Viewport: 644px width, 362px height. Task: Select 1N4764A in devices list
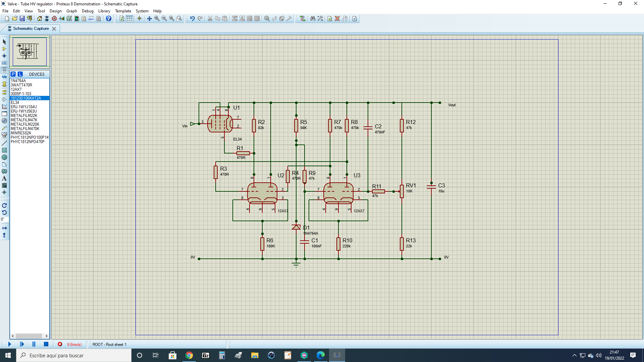pyautogui.click(x=18, y=81)
